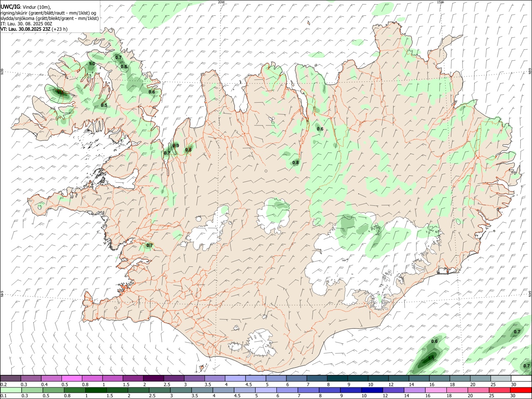
Task: Click the pale grey 25 swatch on upper scale
Action: (500, 378)
